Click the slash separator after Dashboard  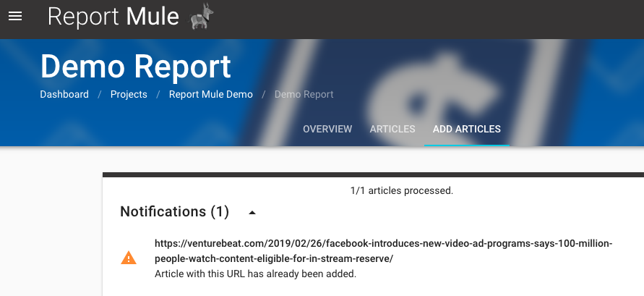pos(100,94)
